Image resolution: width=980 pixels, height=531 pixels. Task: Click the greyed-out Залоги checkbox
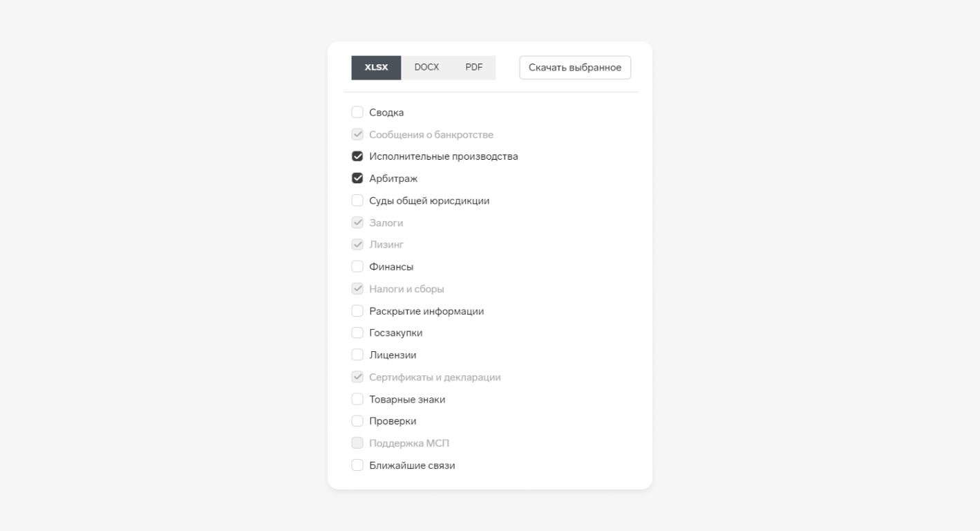(x=357, y=223)
